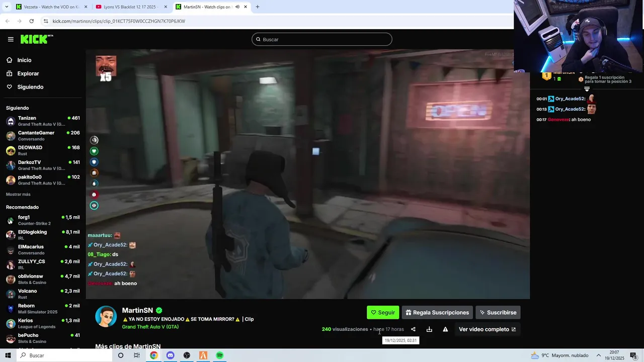Open Grand Theft Auto V (GTA) category
Screen dimensions: 644x362
click(x=150, y=327)
